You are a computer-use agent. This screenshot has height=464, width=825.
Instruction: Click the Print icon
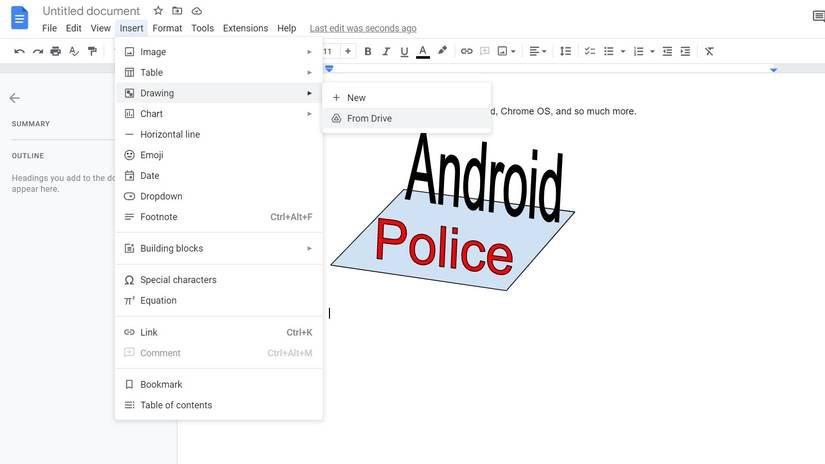[x=55, y=51]
